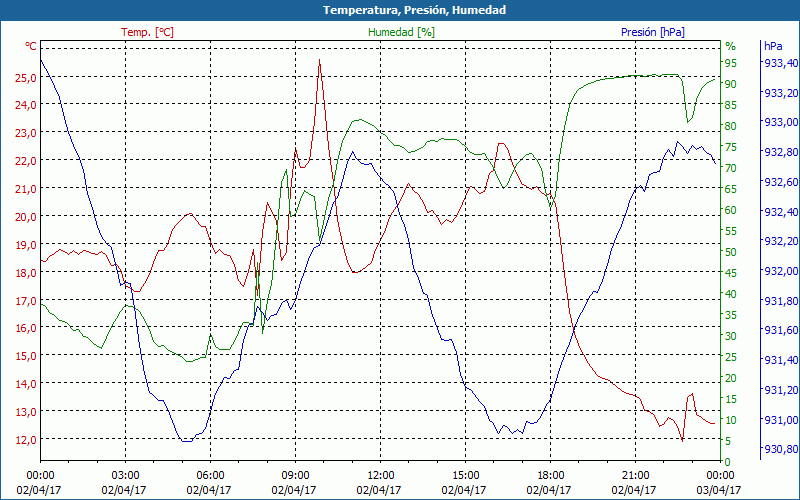Select the green 'Humedad [%]' legend label
Viewport: 800px width, 500px height.
[402, 32]
